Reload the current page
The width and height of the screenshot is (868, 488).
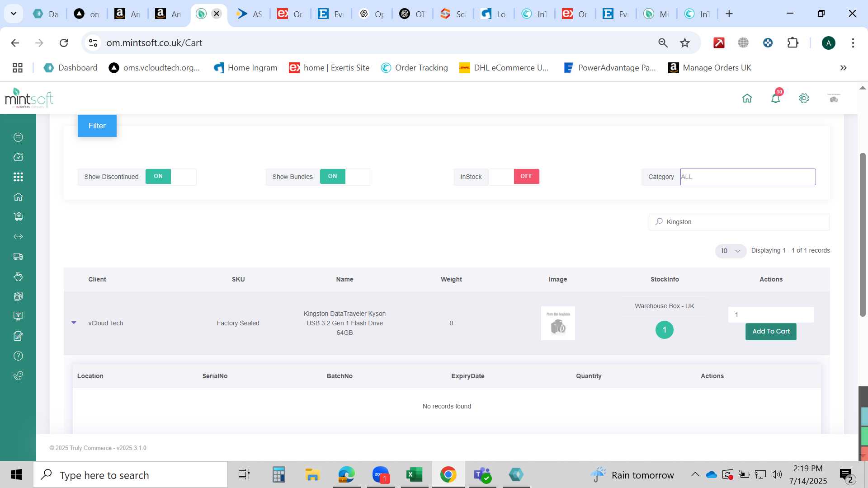click(x=64, y=43)
